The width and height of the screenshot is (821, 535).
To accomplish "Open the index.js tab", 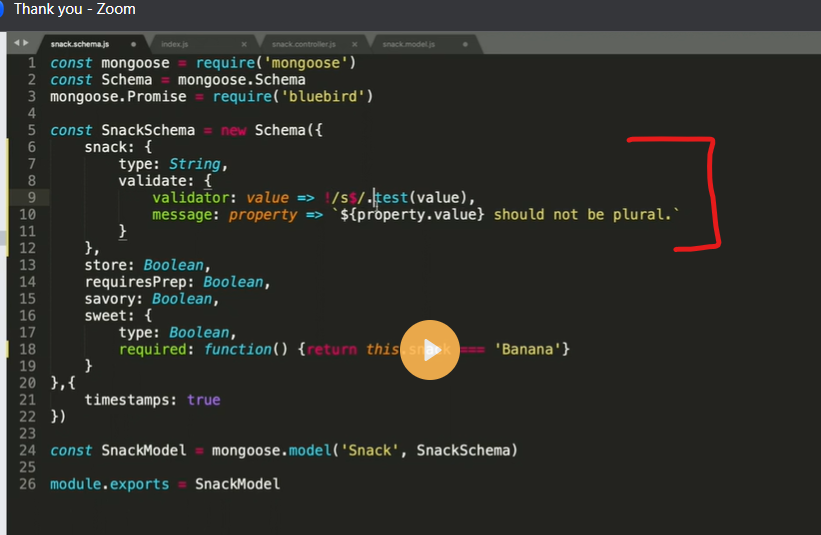I will 175,45.
